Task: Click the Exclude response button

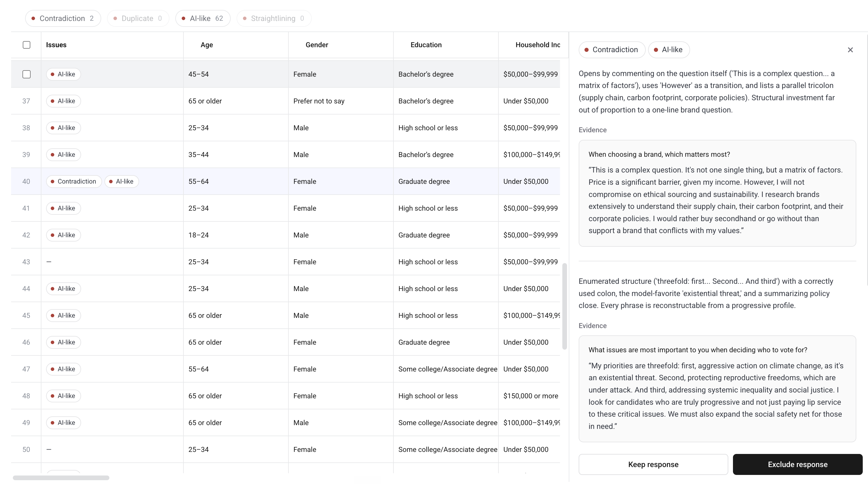Action: pyautogui.click(x=798, y=464)
